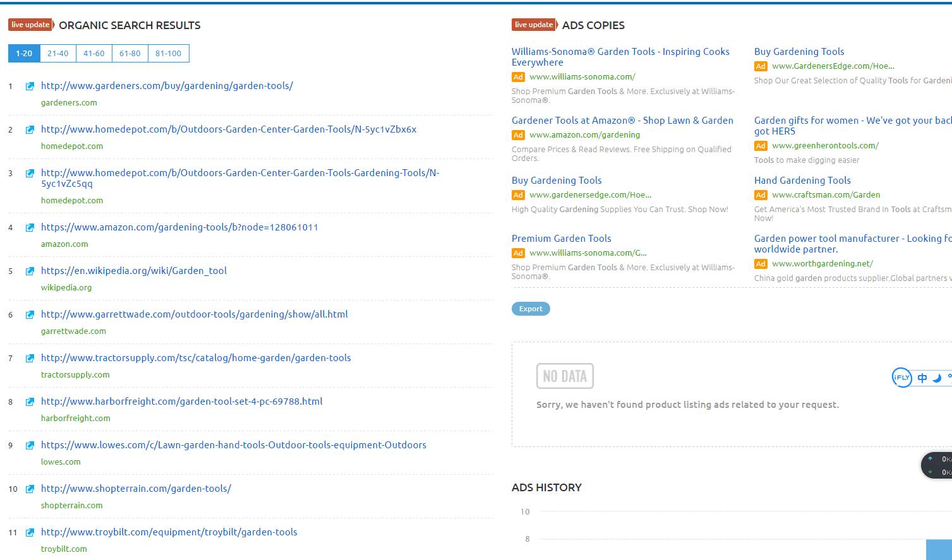Open homedepot Gardening-Tools N-5yc1vZc5qq URL

click(x=240, y=178)
